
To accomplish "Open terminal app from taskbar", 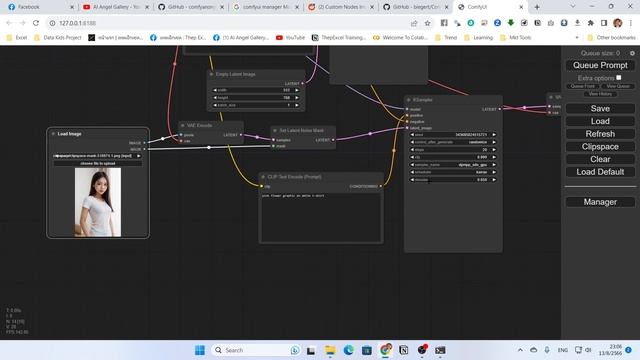I will [440, 350].
